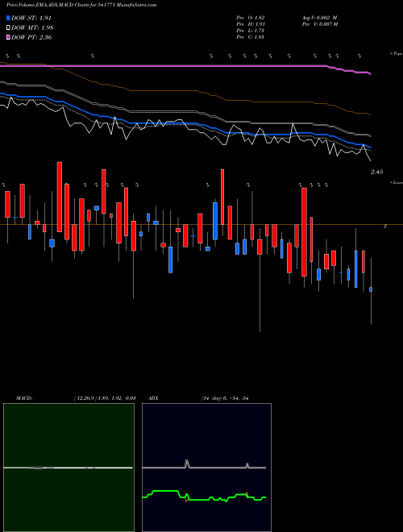
Task: Click the 'ADX' panel heading
Action: click(x=154, y=398)
